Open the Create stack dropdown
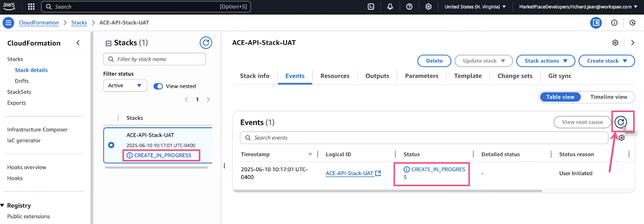 (x=607, y=61)
